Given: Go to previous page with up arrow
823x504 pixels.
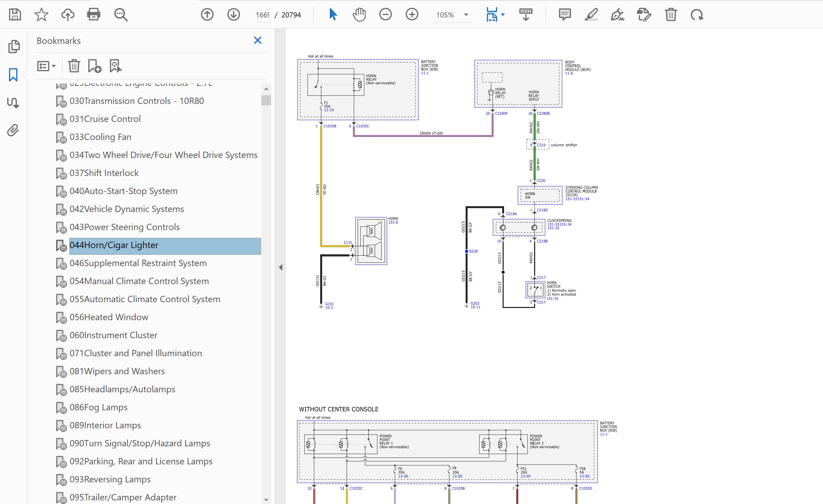Looking at the screenshot, I should 207,15.
